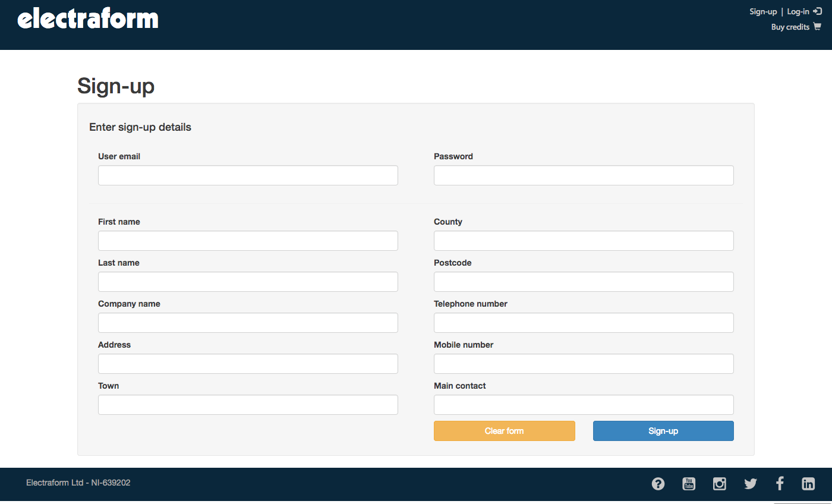Screen dimensions: 832x504
Task: Focus the User email field
Action: point(248,175)
